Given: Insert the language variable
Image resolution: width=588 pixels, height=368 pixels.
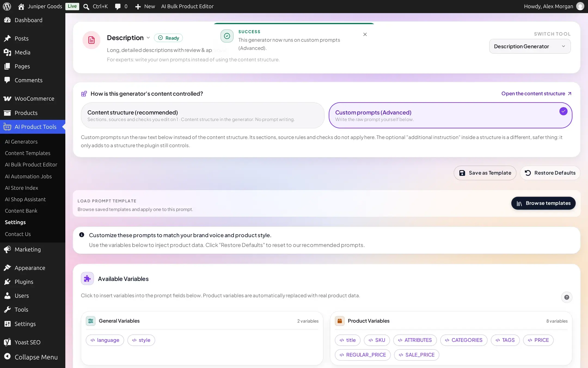Looking at the screenshot, I should pos(105,340).
